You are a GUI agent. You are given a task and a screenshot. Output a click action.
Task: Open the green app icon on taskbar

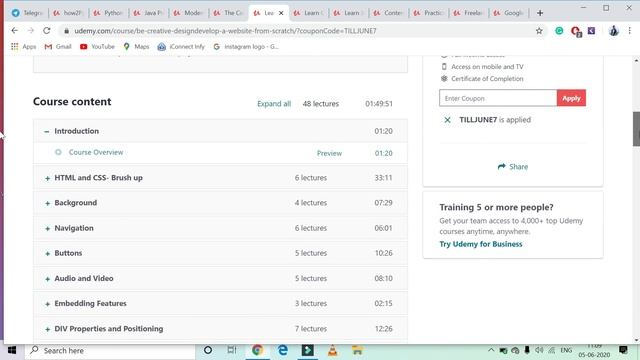[307, 350]
